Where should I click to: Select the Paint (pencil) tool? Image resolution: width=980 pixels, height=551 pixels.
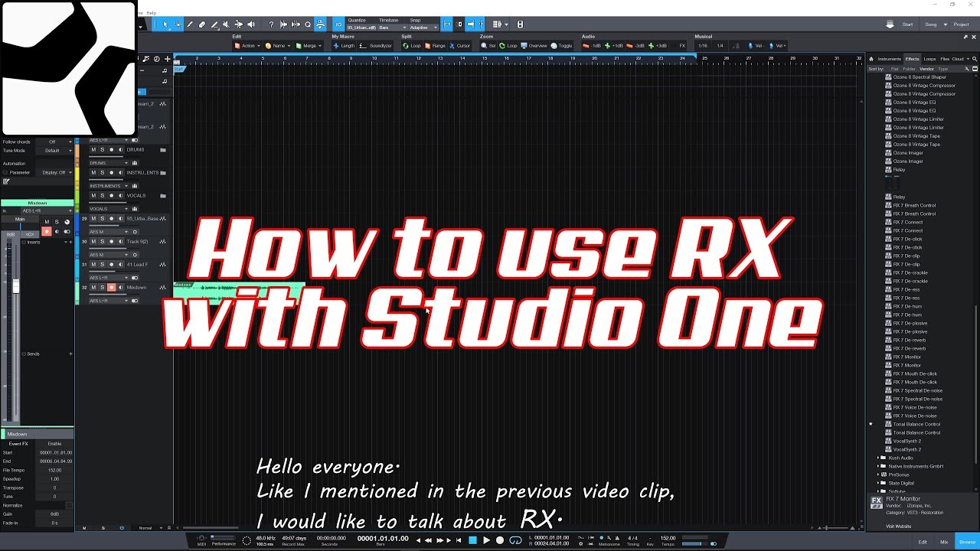214,24
